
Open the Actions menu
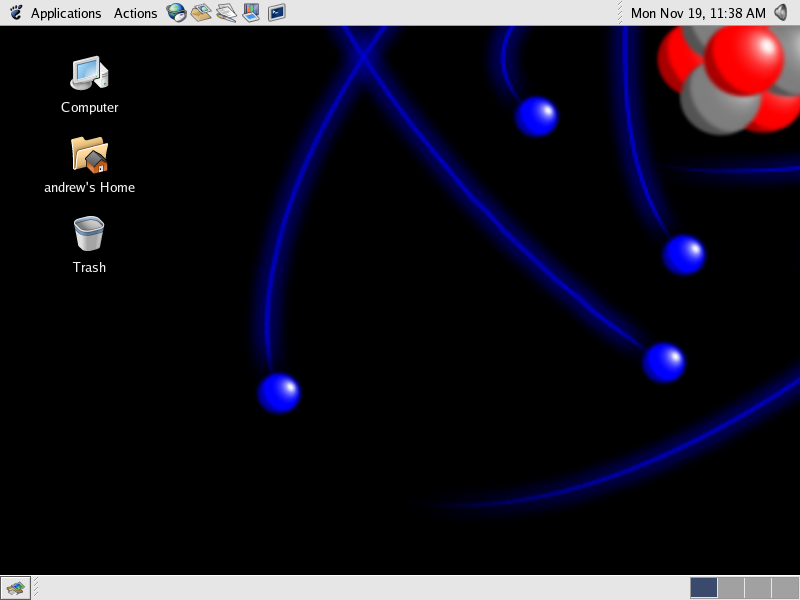click(x=135, y=13)
